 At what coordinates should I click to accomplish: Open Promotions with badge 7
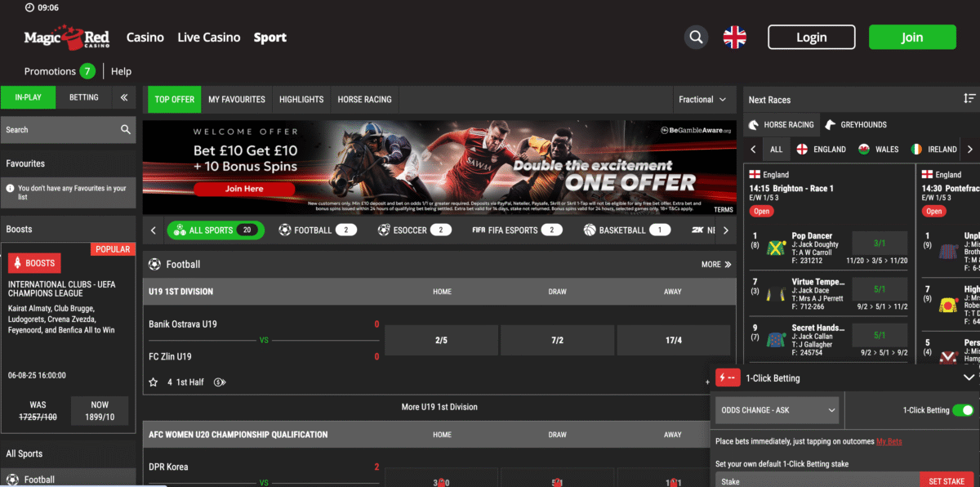[x=60, y=71]
